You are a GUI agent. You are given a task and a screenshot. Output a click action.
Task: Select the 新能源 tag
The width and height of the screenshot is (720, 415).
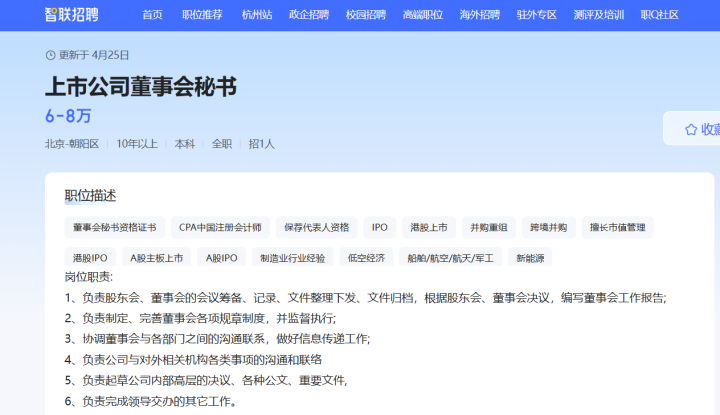530,257
